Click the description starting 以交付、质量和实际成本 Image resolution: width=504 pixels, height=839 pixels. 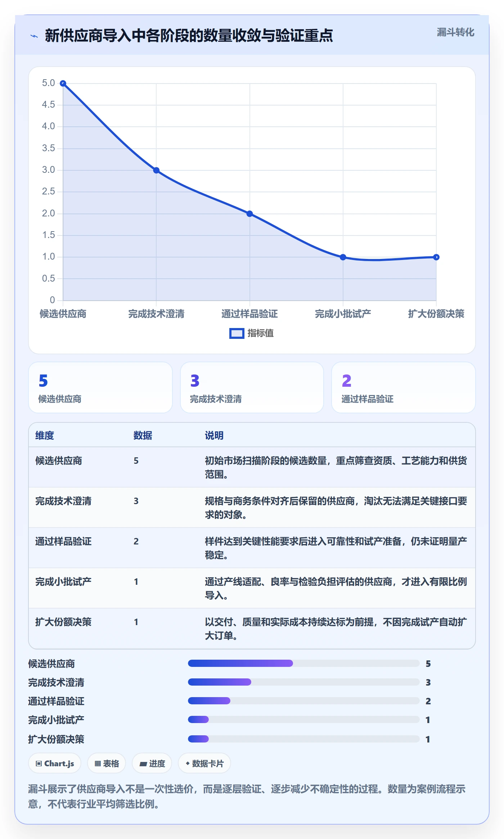(336, 629)
